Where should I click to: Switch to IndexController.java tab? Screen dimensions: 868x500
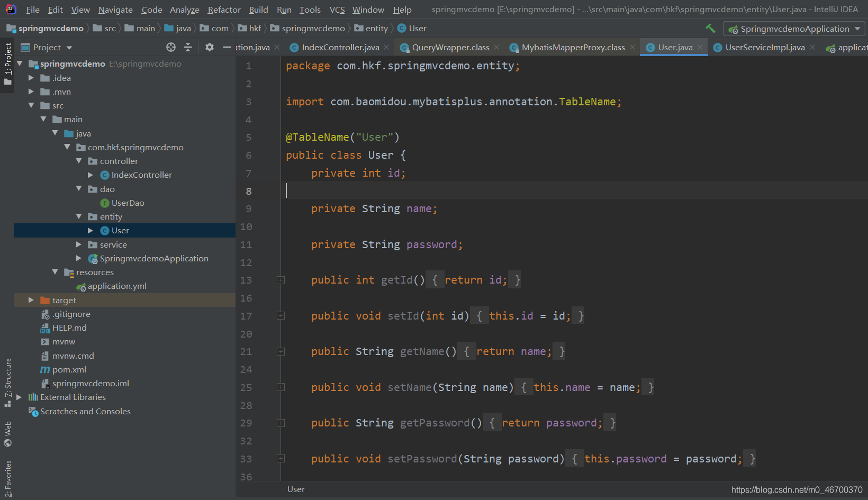click(340, 47)
